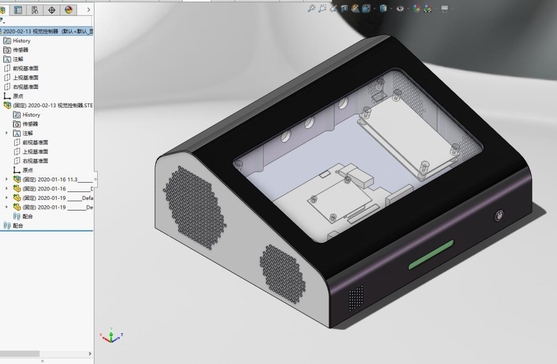Select the (固定) 2020-01-16 11.3 component row
The image size is (557, 364).
click(53, 179)
